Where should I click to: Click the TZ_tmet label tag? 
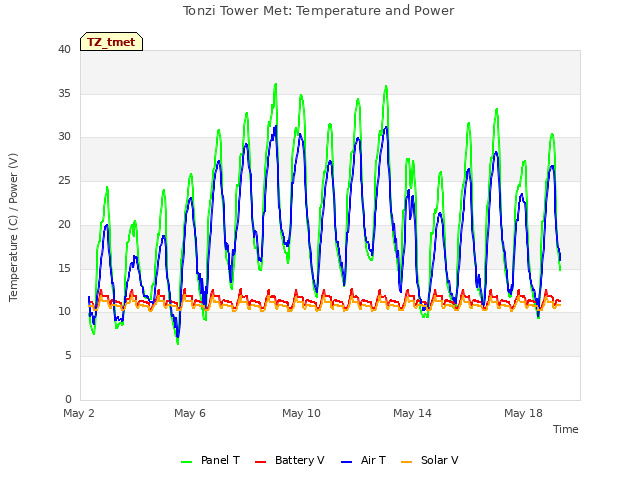click(111, 42)
